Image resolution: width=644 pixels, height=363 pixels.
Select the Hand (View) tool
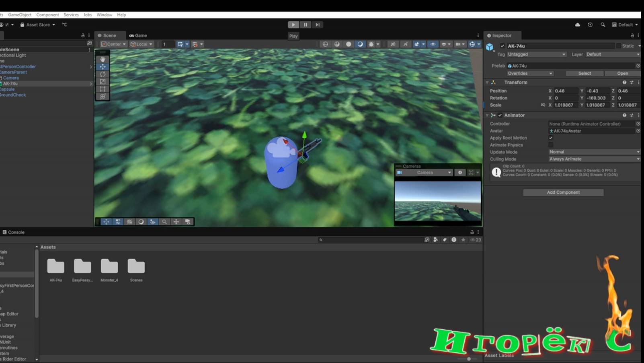(103, 59)
